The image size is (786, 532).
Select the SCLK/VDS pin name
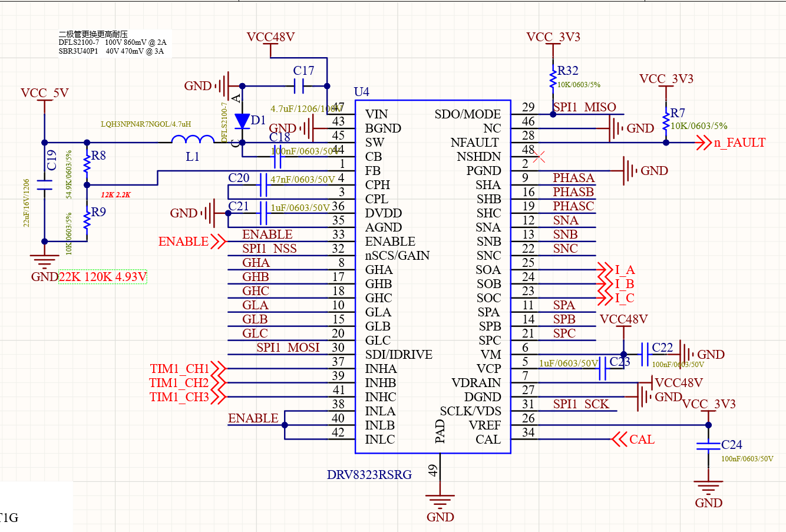click(470, 411)
